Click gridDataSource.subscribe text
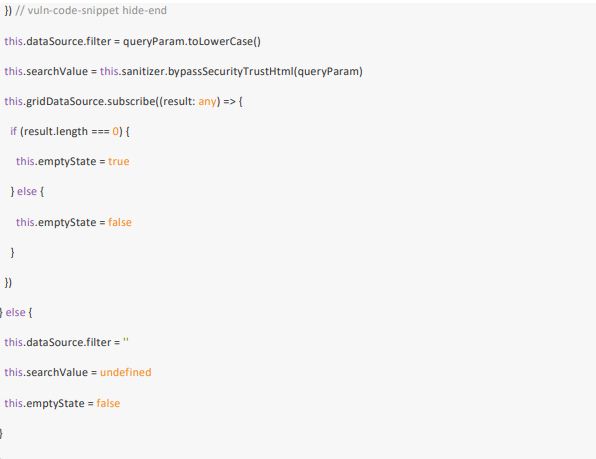The width and height of the screenshot is (596, 459). [x=90, y=101]
